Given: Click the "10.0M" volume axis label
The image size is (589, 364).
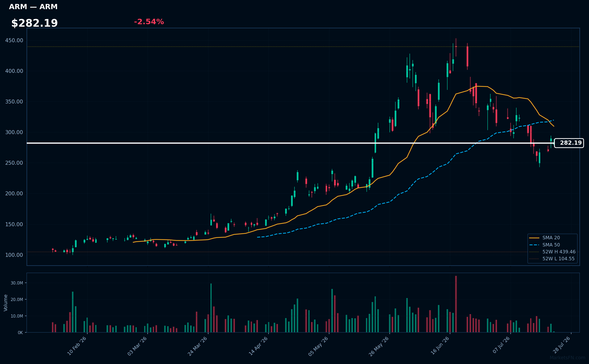Looking at the screenshot, I should click(x=17, y=316).
